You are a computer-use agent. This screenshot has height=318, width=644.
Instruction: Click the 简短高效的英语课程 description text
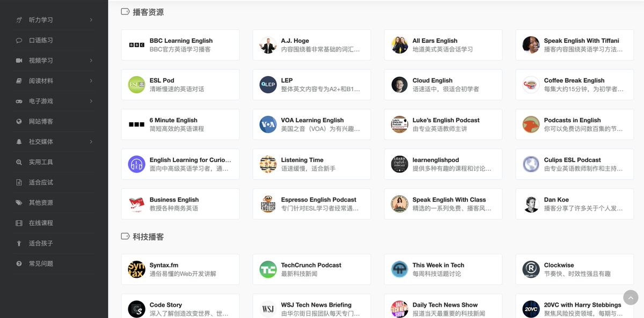[x=177, y=129]
